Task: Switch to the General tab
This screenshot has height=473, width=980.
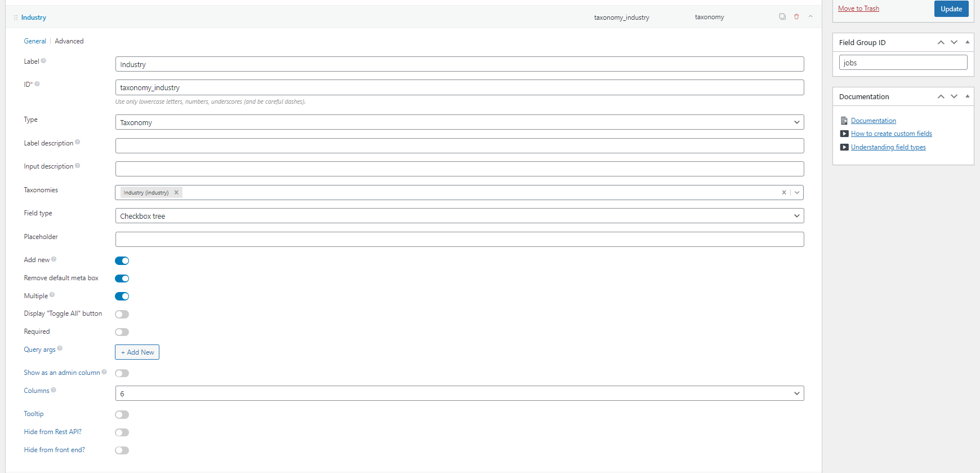Action: point(35,41)
